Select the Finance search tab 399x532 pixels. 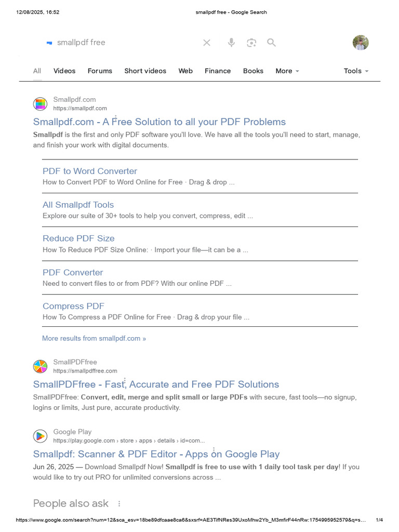tap(218, 71)
